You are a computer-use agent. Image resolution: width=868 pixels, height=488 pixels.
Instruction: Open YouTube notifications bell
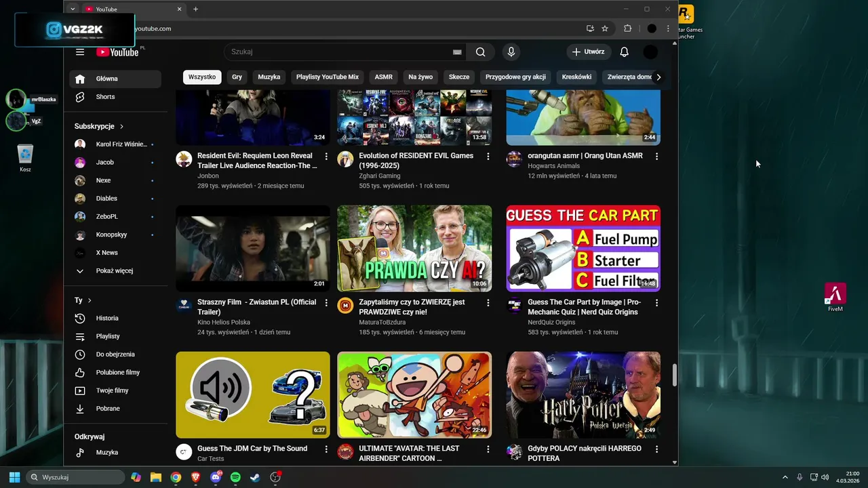625,52
